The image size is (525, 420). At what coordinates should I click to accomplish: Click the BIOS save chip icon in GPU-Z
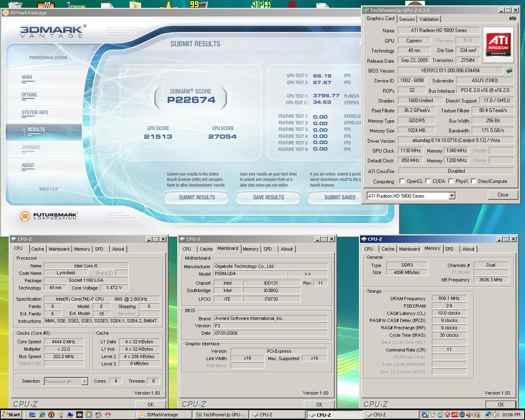click(509, 71)
